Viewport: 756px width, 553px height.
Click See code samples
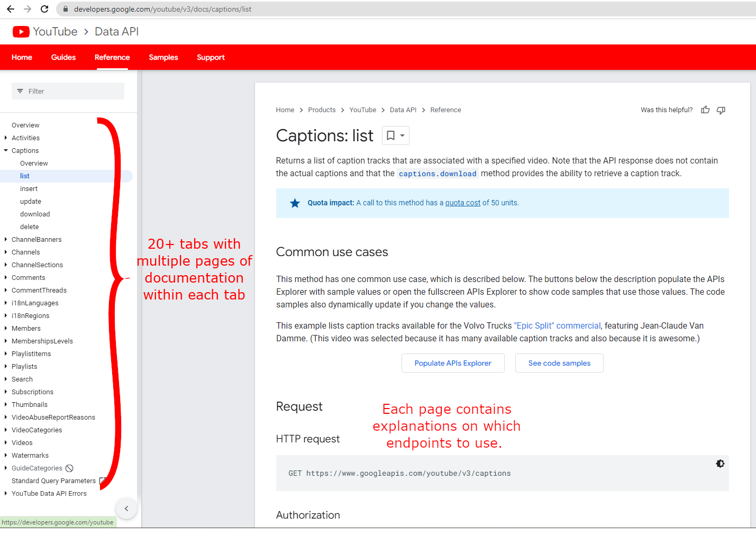click(559, 363)
